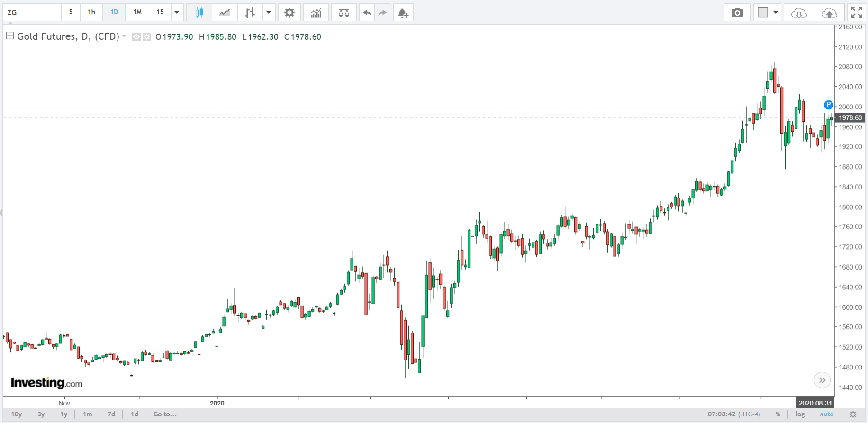Click the ZG symbol search field

[x=32, y=12]
